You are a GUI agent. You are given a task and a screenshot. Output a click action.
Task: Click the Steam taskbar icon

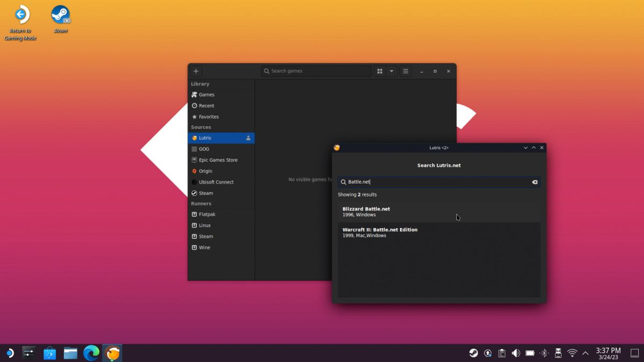(474, 353)
